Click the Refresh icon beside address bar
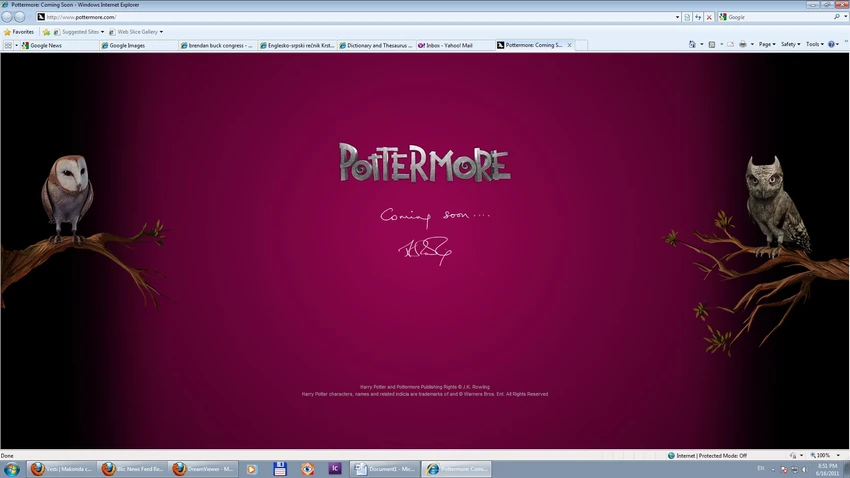Viewport: 850px width, 478px height. point(698,17)
